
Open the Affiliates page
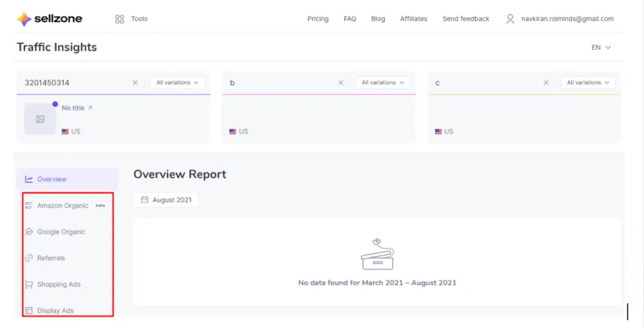pyautogui.click(x=413, y=19)
